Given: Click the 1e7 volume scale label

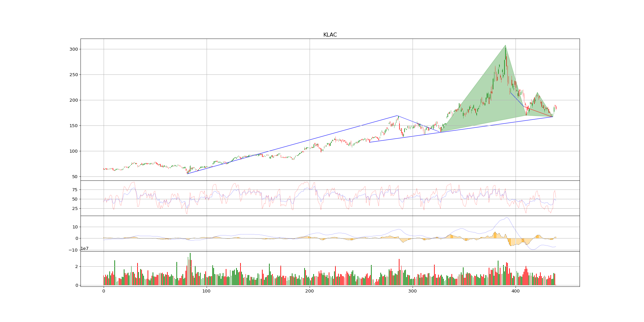Looking at the screenshot, I should click(x=85, y=249).
